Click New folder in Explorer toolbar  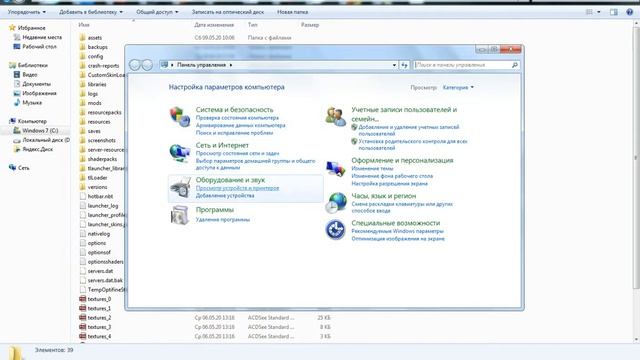click(292, 12)
